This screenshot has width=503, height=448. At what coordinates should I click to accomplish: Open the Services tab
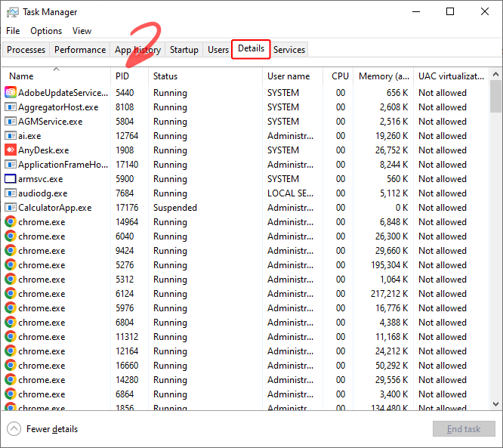click(x=289, y=50)
